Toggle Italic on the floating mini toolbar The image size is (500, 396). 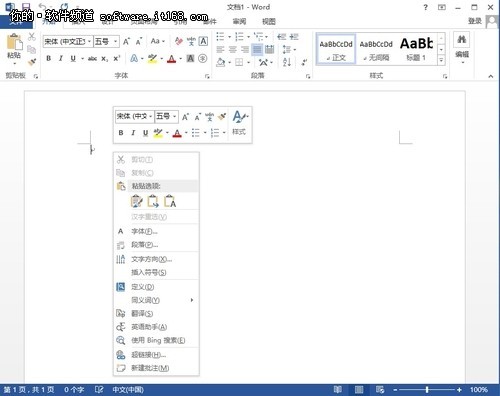[133, 133]
